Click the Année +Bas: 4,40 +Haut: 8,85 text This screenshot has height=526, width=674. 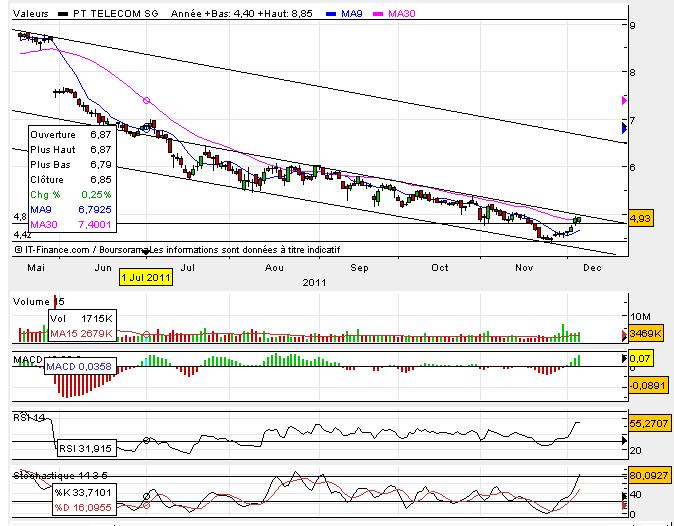click(x=242, y=14)
